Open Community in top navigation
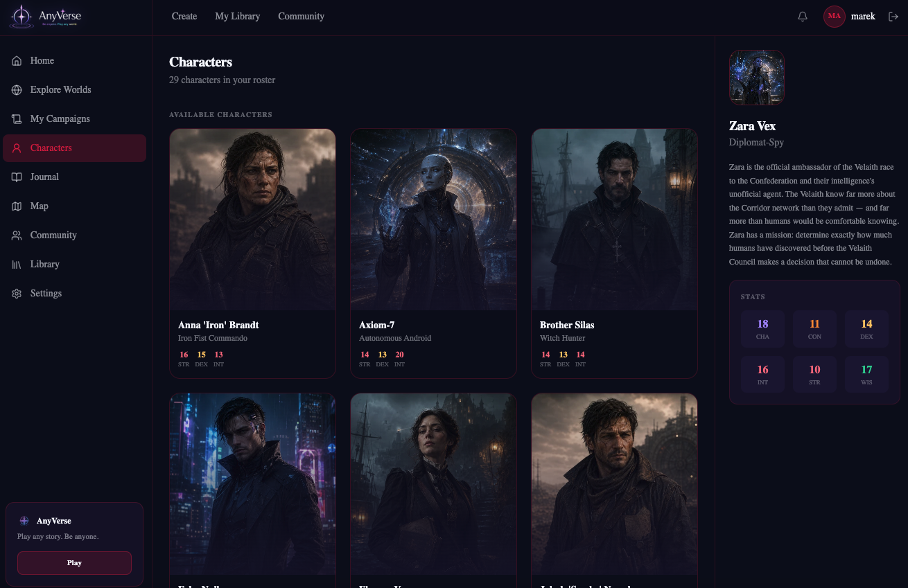The image size is (908, 588). point(301,16)
